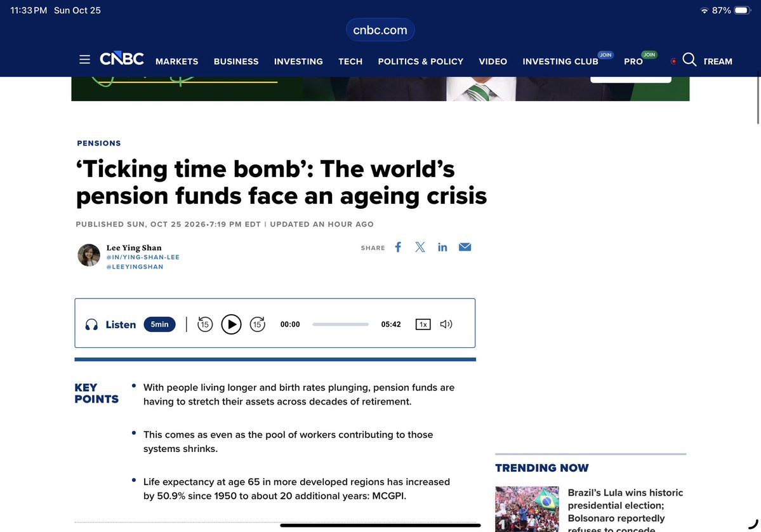Image resolution: width=761 pixels, height=532 pixels.
Task: Open the Pensions category link
Action: click(x=99, y=143)
